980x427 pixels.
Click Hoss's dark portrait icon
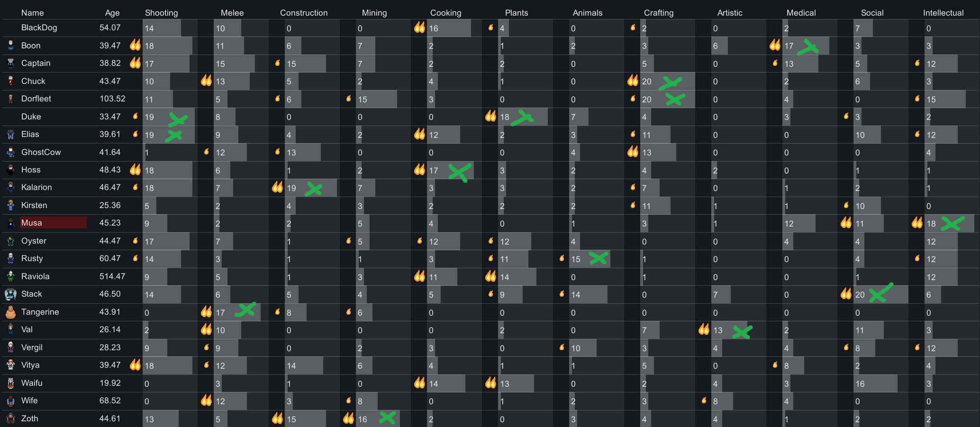11,170
